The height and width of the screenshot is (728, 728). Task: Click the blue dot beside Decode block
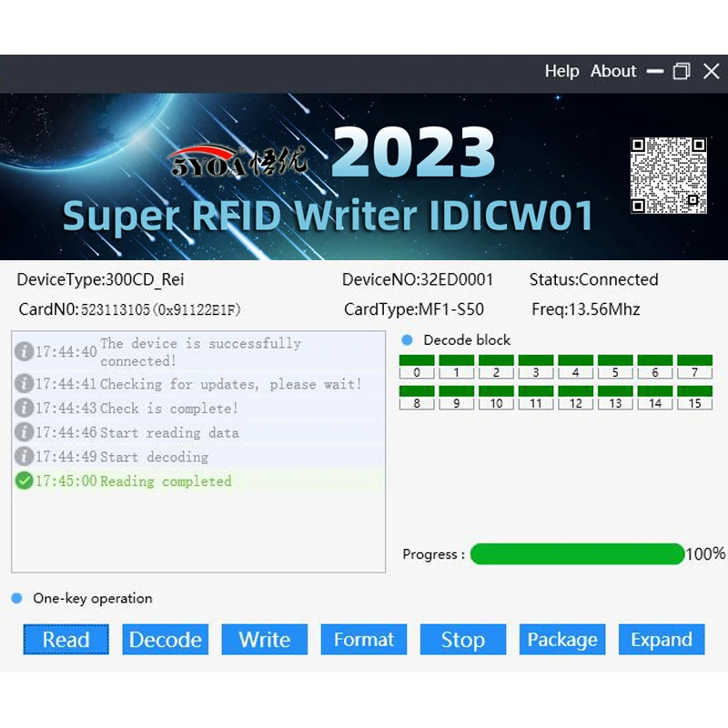pyautogui.click(x=407, y=340)
